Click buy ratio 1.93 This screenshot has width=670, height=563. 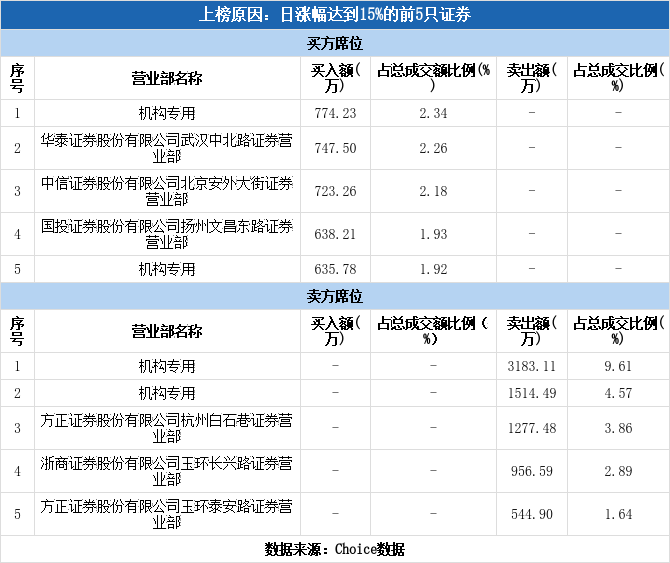coord(433,234)
